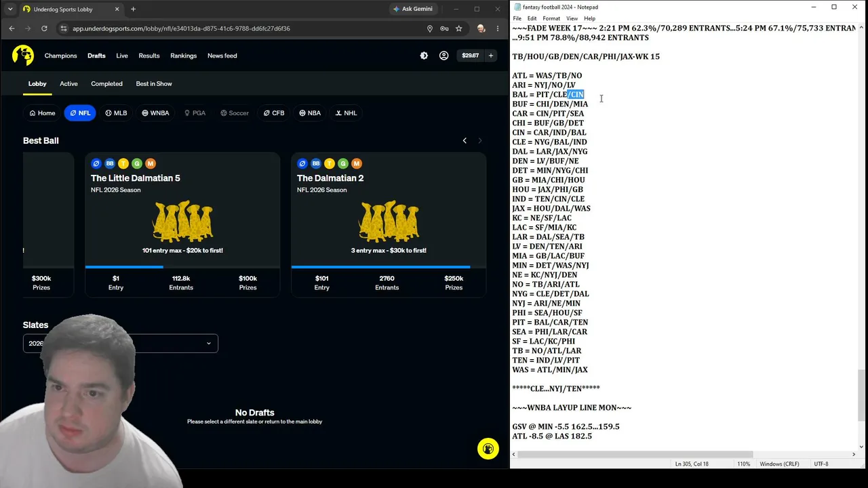Click the G badge on The Dalmatian 2 card
868x488 pixels.
[343, 163]
